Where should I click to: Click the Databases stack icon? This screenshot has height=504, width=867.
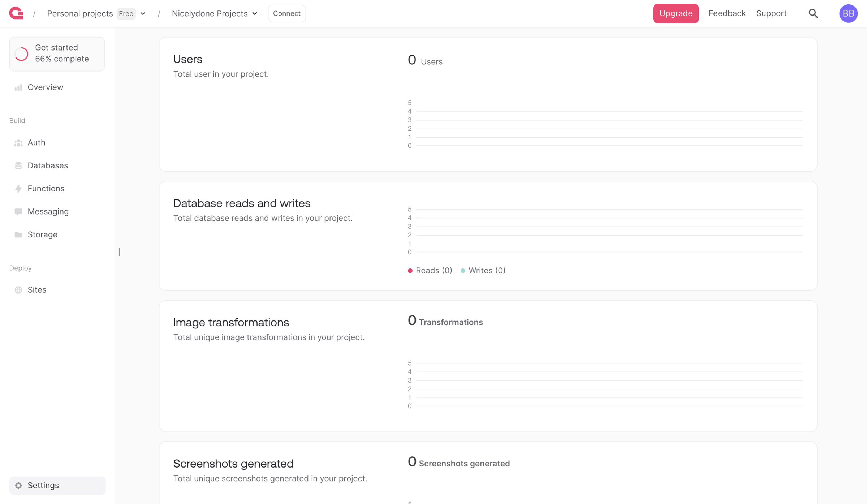18,165
